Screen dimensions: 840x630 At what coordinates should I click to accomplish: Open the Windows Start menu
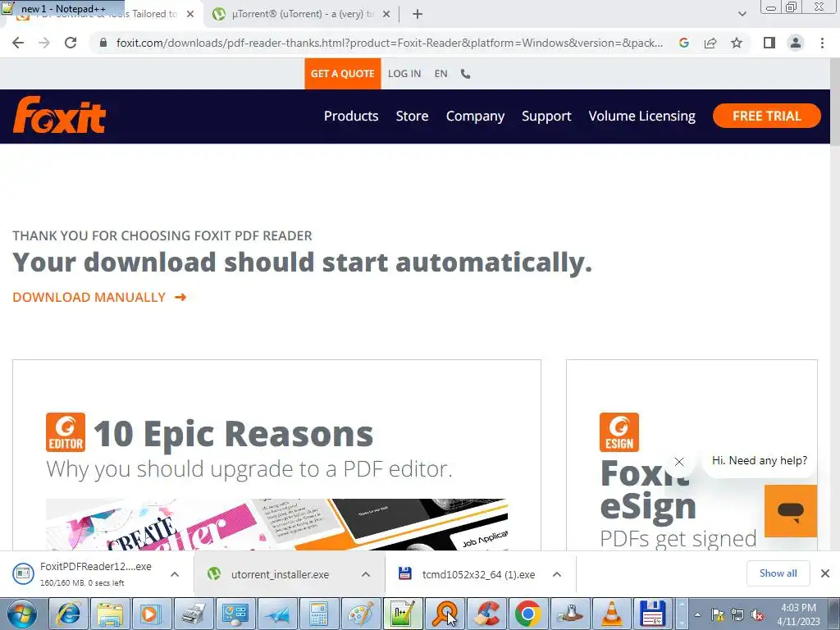click(21, 614)
